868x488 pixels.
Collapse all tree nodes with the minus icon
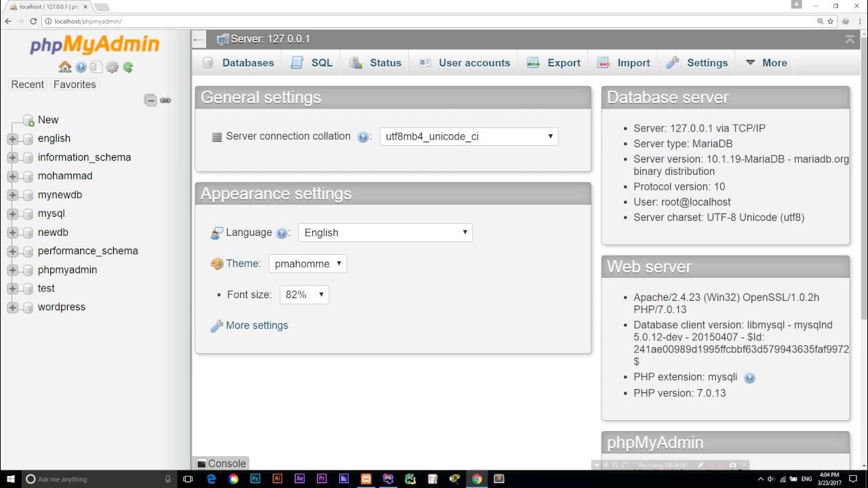pos(151,100)
